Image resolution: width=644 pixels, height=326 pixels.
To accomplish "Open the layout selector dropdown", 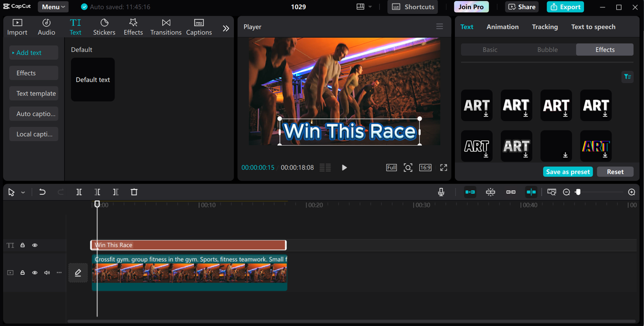I will [364, 7].
